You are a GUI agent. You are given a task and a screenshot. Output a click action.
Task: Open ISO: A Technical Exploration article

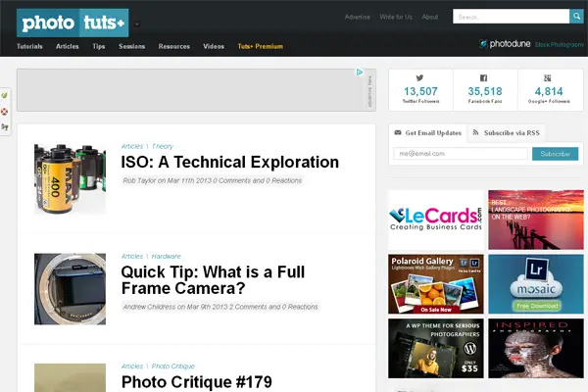click(230, 162)
